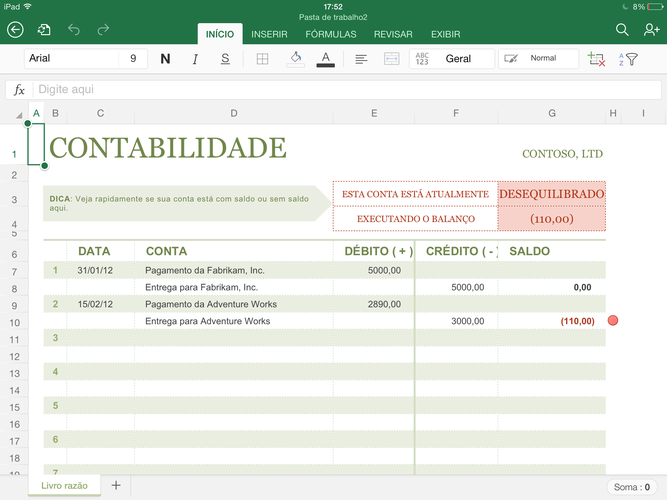This screenshot has height=500, width=667.
Task: Select credit value 3000,00
Action: point(456,321)
